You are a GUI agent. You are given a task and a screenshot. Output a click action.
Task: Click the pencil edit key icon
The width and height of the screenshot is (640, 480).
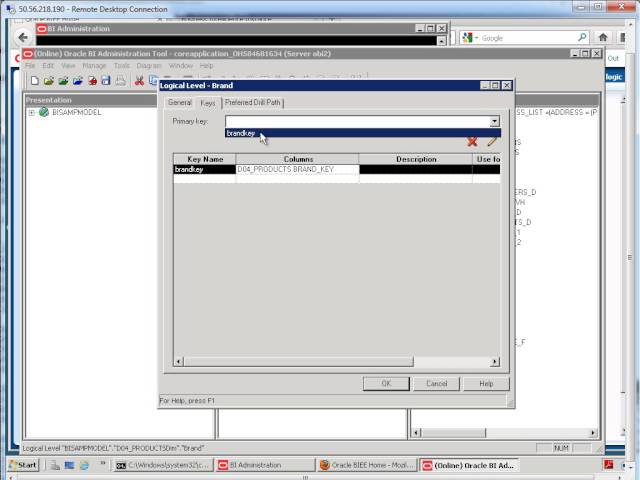click(492, 142)
